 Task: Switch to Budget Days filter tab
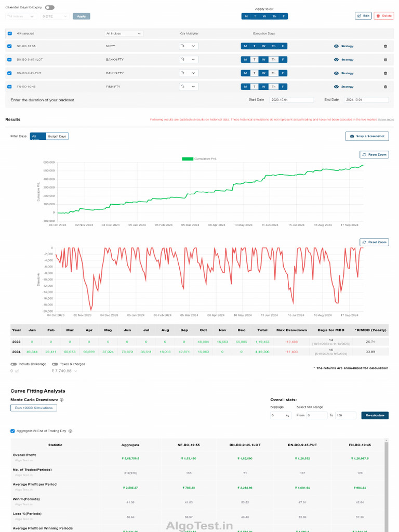[x=57, y=136]
